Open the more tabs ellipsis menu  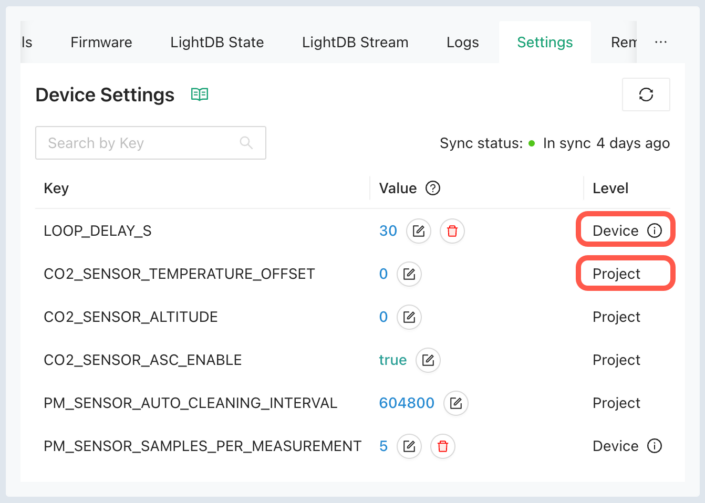tap(660, 42)
